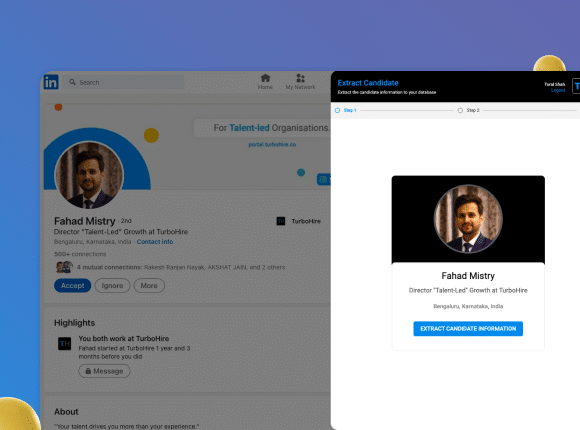Select the Step 2 indicator
Screen dimensions: 580x430
click(468, 110)
